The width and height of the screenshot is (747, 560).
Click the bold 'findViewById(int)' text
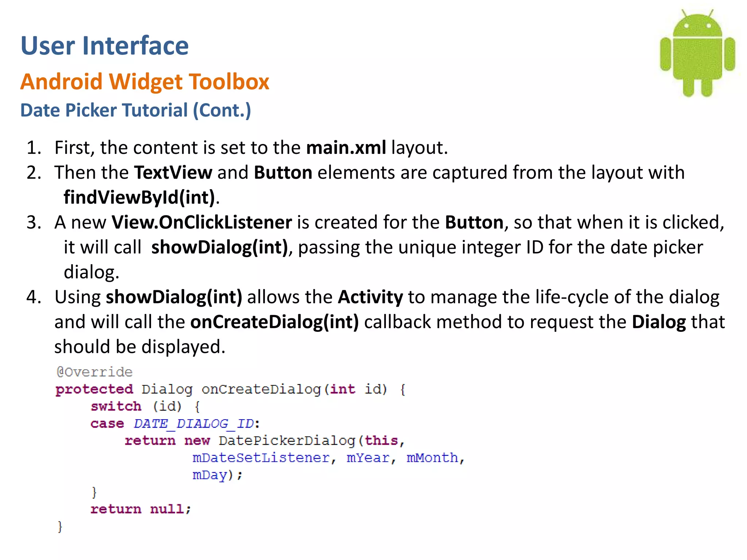pos(139,197)
